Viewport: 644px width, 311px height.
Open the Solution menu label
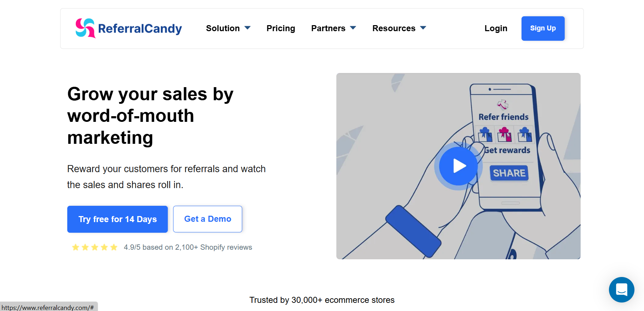[223, 28]
